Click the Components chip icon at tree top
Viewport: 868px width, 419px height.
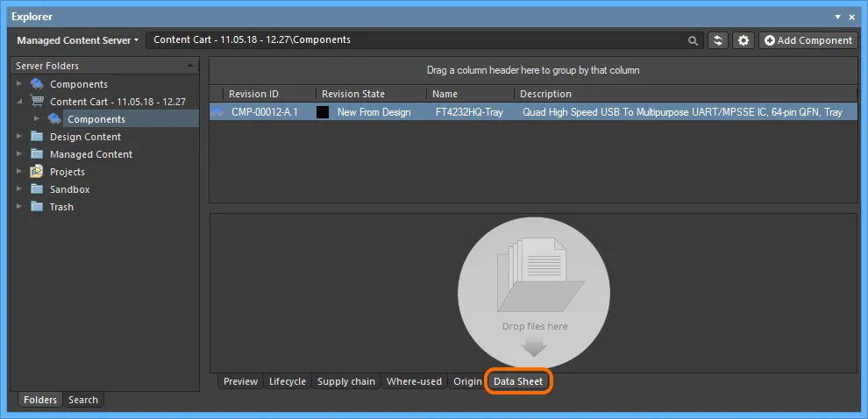click(37, 84)
